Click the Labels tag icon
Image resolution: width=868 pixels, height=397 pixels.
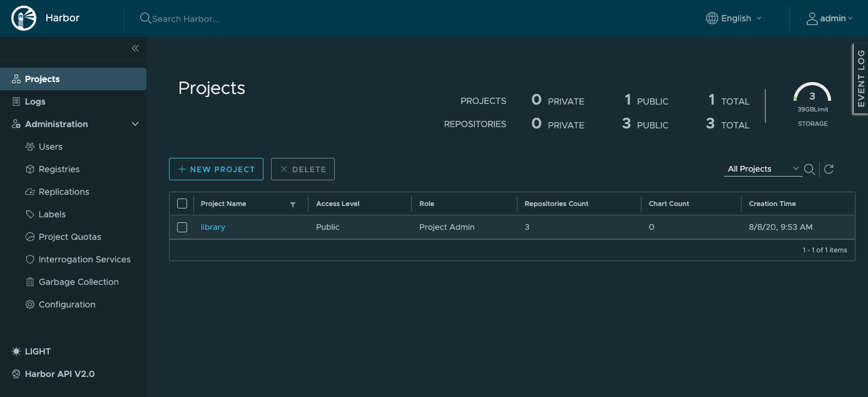click(x=30, y=214)
